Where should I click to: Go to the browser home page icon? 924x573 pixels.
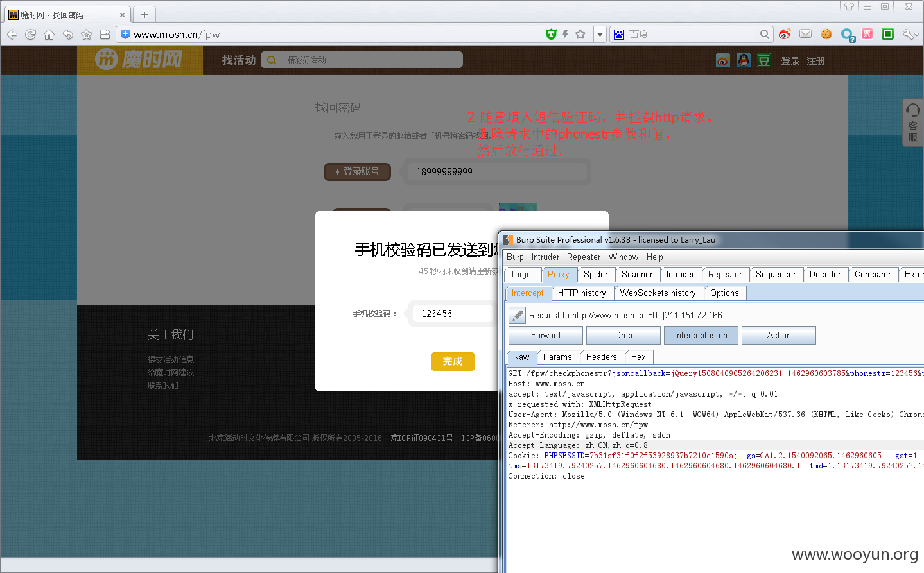49,35
